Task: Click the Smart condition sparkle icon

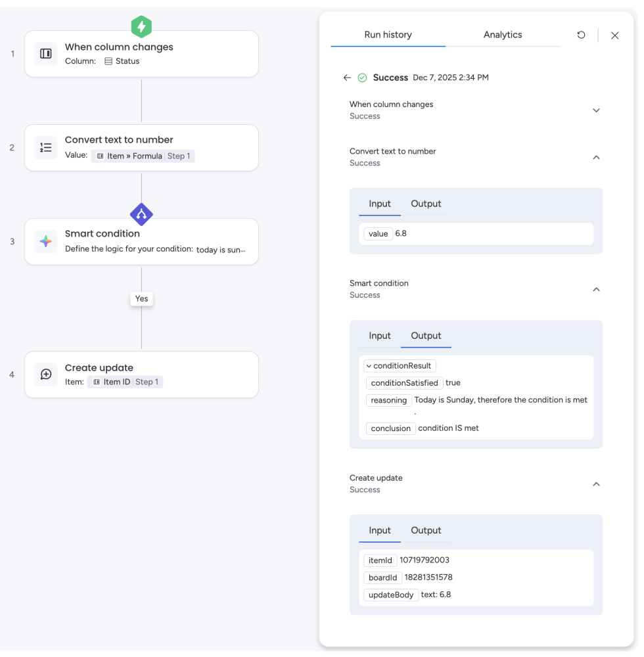Action: (x=46, y=242)
